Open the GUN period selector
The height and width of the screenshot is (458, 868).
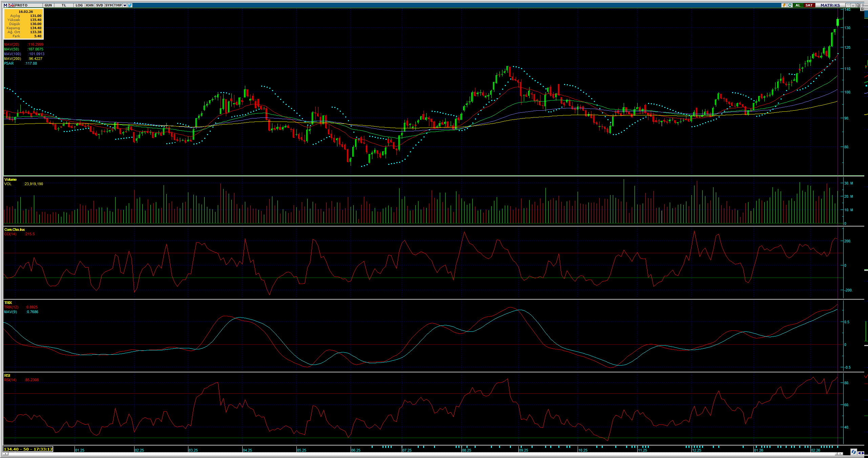[x=48, y=5]
